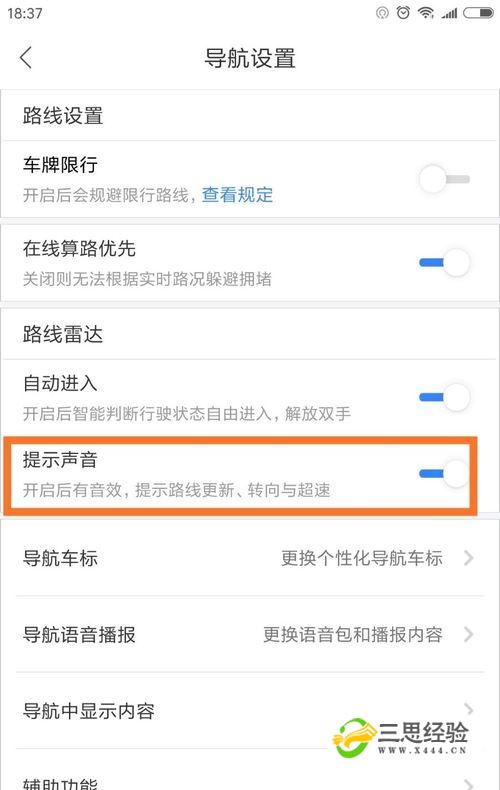Open the 查看规定 link
Image resolution: width=500 pixels, height=790 pixels.
click(237, 194)
